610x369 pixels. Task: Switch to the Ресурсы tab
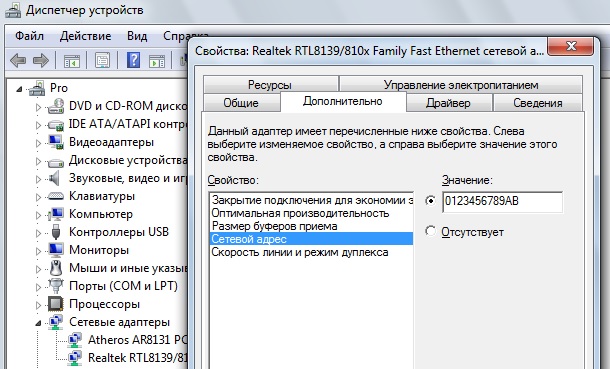pyautogui.click(x=270, y=84)
